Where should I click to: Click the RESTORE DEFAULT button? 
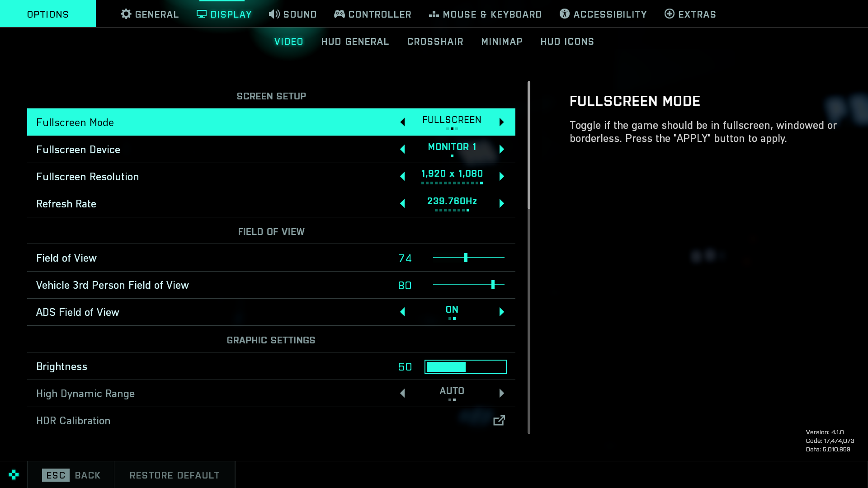(x=175, y=475)
